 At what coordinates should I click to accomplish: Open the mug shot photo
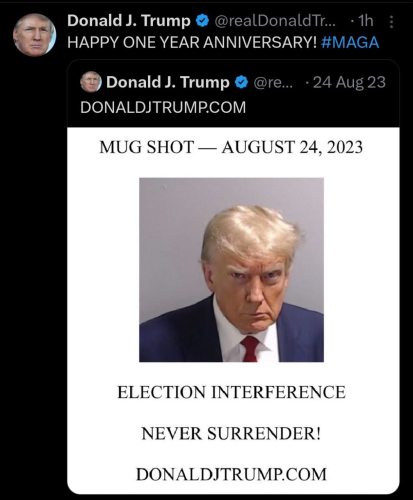tap(231, 270)
